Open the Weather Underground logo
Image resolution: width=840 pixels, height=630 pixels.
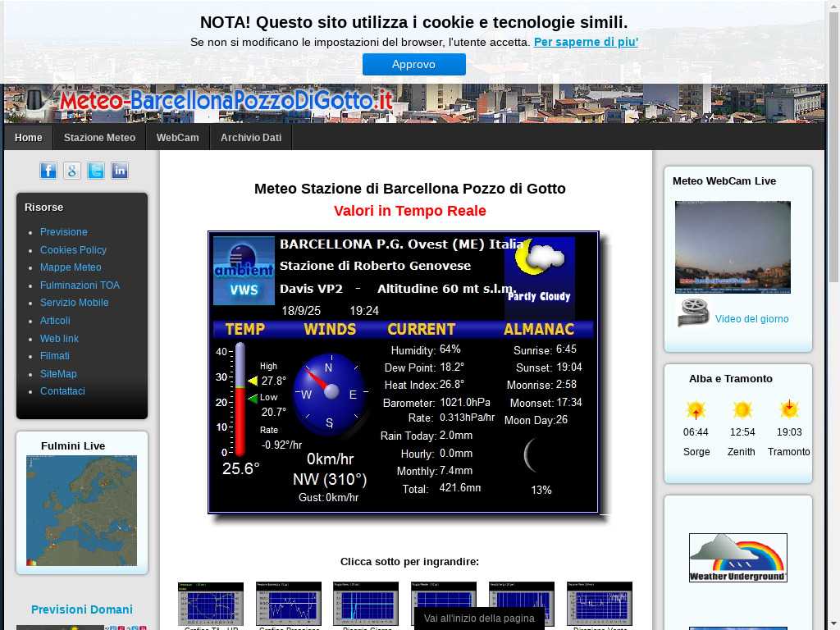coord(737,558)
